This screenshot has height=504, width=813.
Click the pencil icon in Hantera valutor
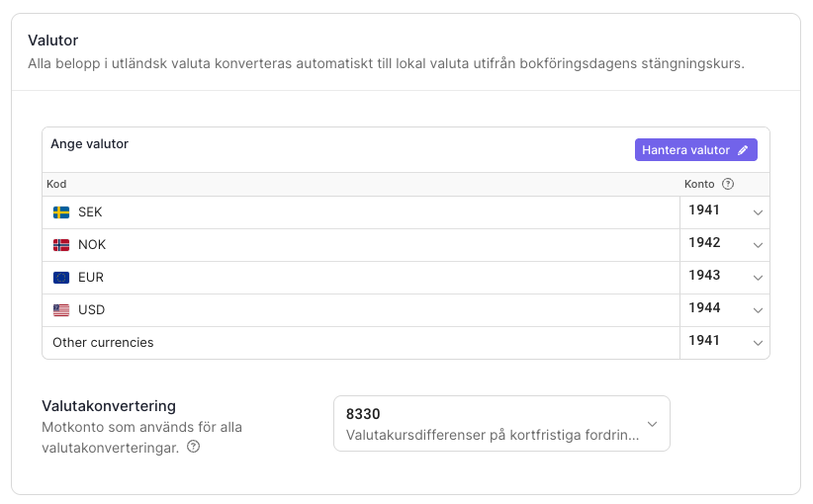[743, 149]
